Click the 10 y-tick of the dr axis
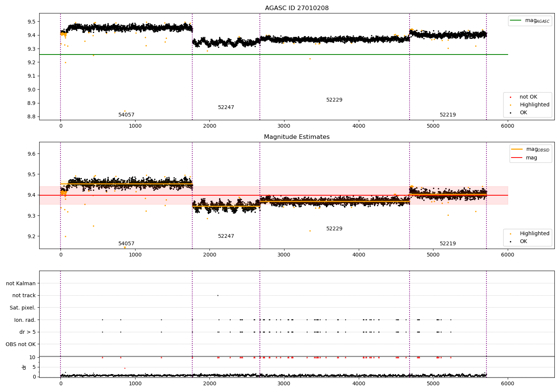Viewport: 560px width, 392px height. 32,357
